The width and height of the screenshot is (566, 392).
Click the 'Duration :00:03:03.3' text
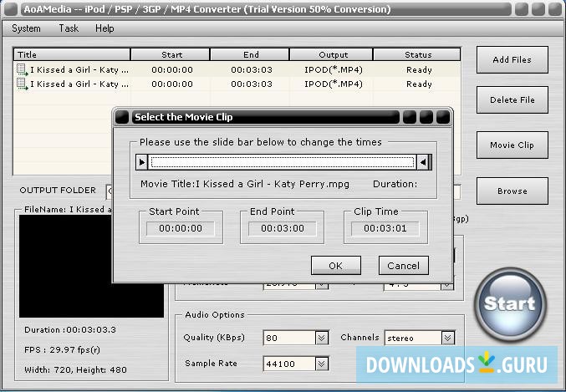pos(70,329)
